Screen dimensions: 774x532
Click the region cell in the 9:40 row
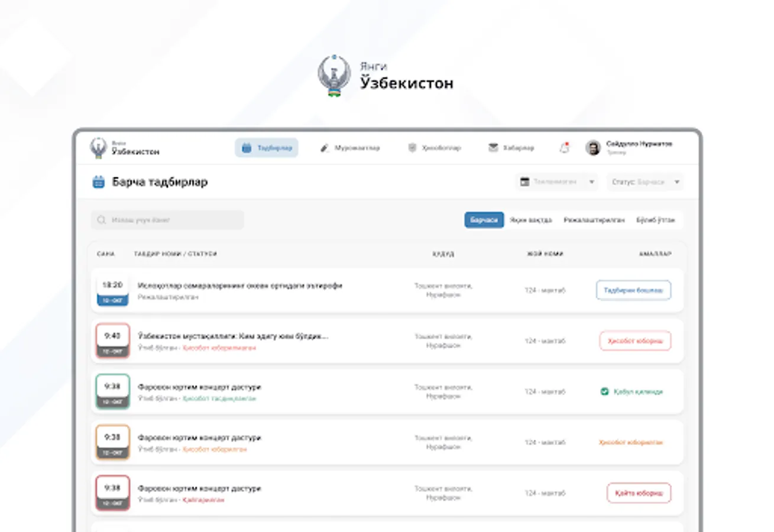[443, 341]
